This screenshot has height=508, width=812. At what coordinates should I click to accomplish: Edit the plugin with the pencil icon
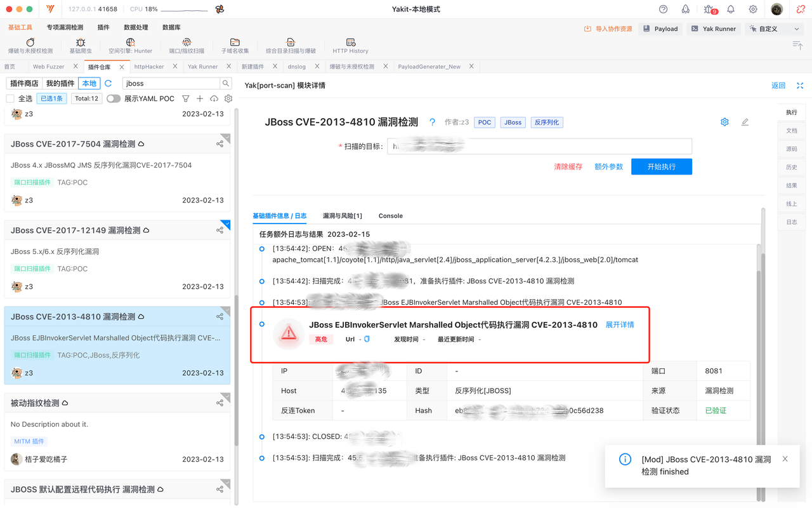click(745, 122)
